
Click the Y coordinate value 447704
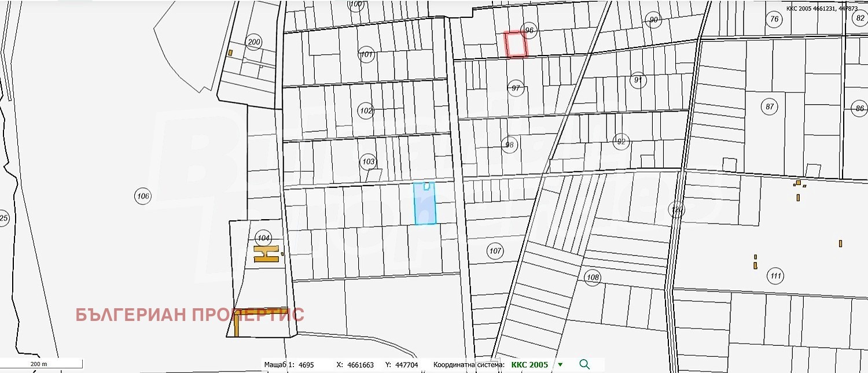(406, 365)
